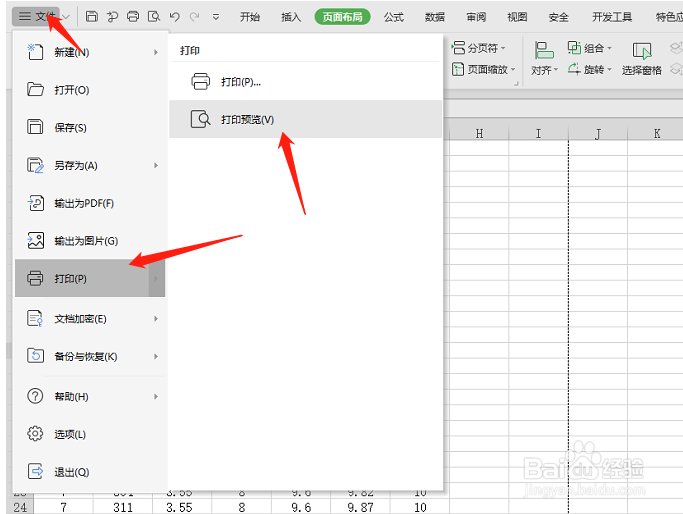Click the redo arrow icon
Screen dimensions: 683x514
(x=195, y=17)
